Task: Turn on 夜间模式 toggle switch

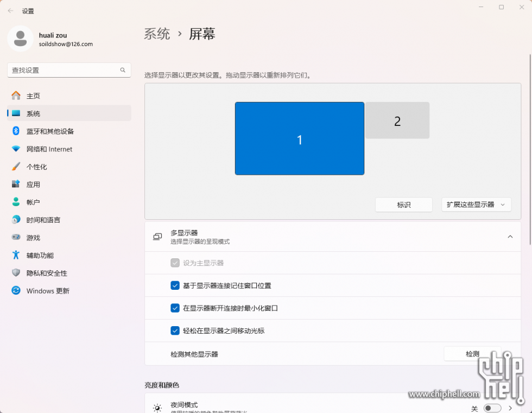Action: pyautogui.click(x=492, y=408)
